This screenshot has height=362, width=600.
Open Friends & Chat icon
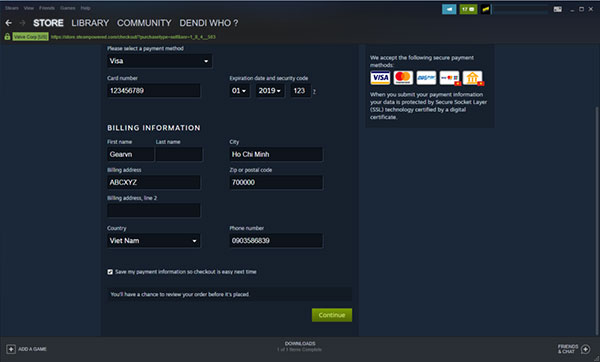point(585,349)
